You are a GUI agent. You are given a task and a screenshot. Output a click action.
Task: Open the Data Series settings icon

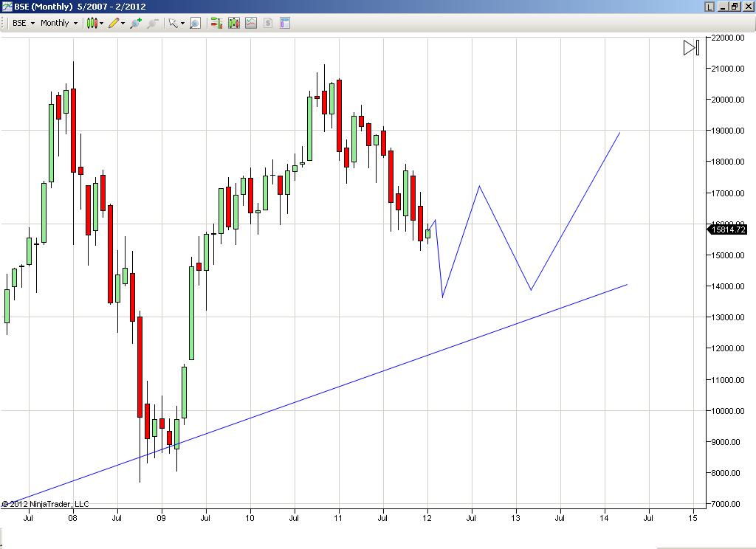point(215,23)
